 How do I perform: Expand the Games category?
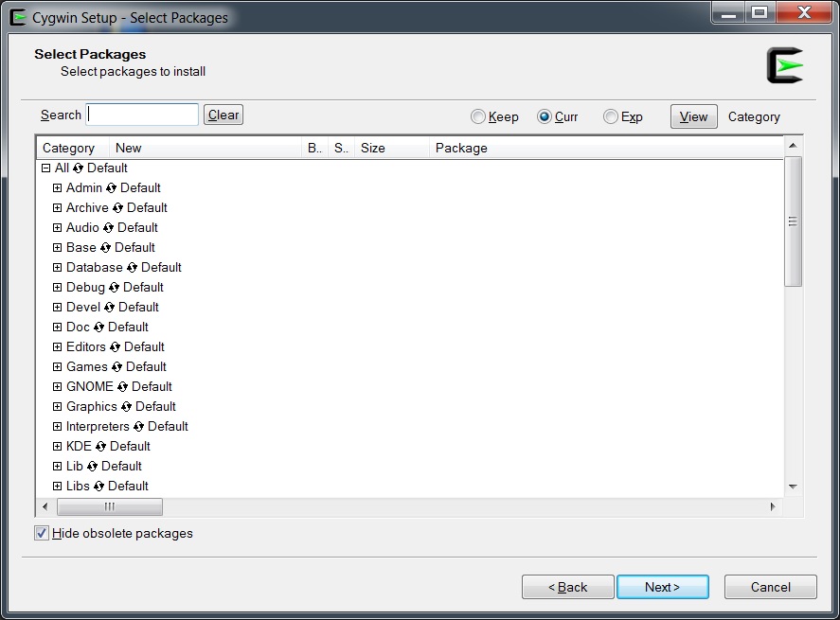coord(58,366)
